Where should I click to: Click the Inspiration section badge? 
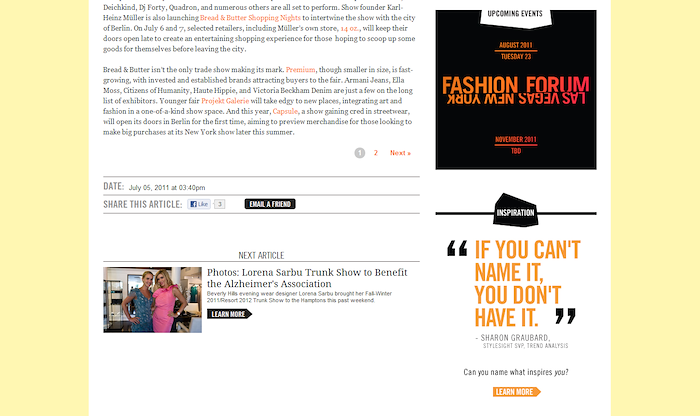[x=516, y=210]
